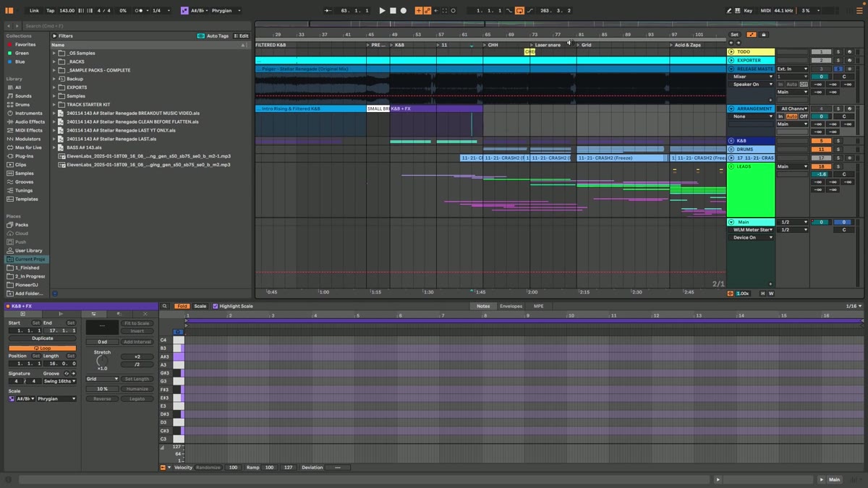This screenshot has height=488, width=868.
Task: Toggle the lock envelopes icon
Action: pos(763,35)
